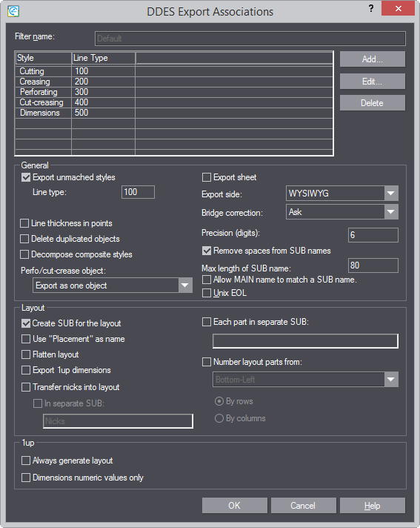The height and width of the screenshot is (528, 420).
Task: Toggle Export unmached styles checkbox
Action: click(x=26, y=177)
